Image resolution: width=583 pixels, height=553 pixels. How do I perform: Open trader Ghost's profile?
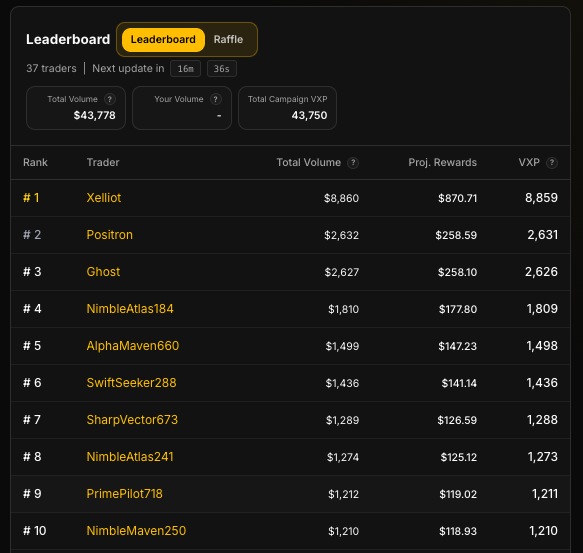[x=103, y=272]
